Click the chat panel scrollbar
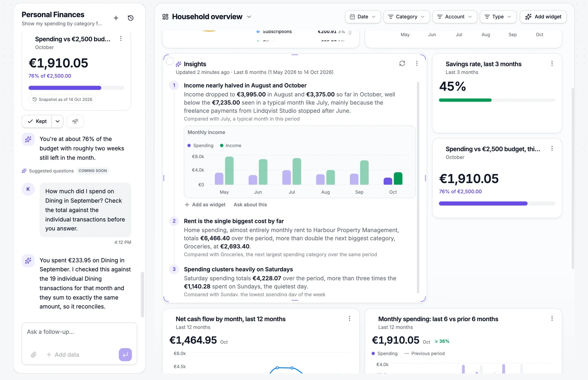 pos(143,294)
